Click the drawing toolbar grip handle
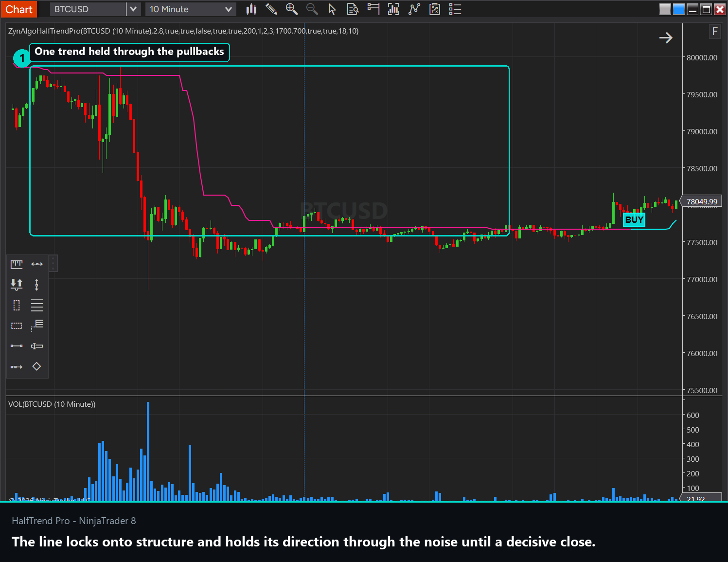The height and width of the screenshot is (562, 728). click(53, 263)
